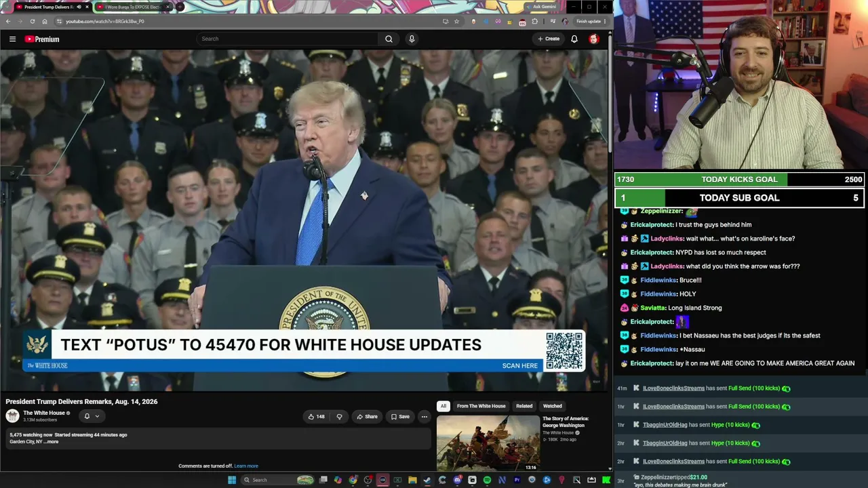The height and width of the screenshot is (488, 868).
Task: Open YouTube notifications bell
Action: tap(574, 39)
